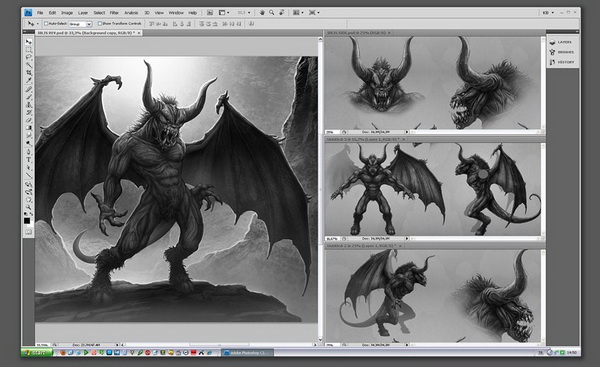The width and height of the screenshot is (600, 367).
Task: Switch to the main demon document tab
Action: 89,33
